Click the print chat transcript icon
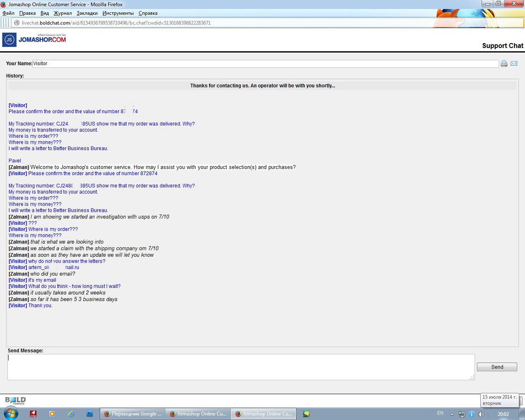Image resolution: width=525 pixels, height=420 pixels. 504,64
